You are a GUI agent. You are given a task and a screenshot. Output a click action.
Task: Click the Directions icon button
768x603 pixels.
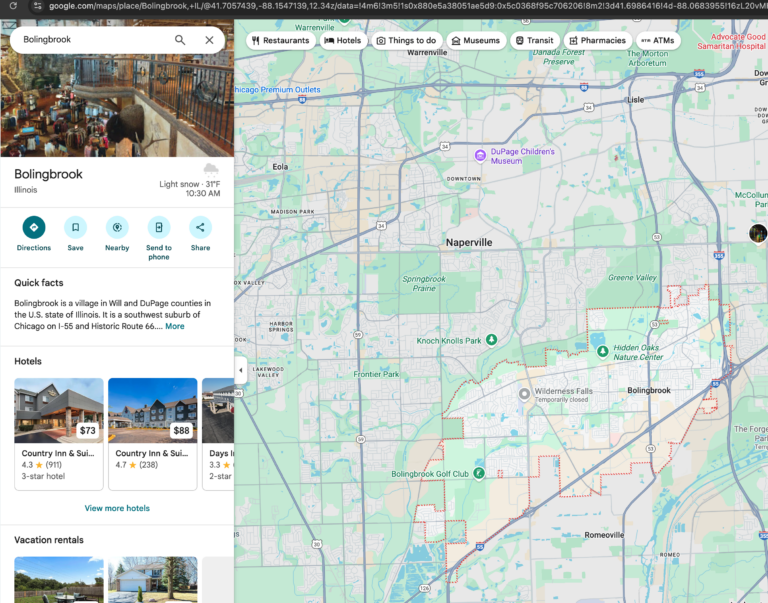[x=33, y=227]
